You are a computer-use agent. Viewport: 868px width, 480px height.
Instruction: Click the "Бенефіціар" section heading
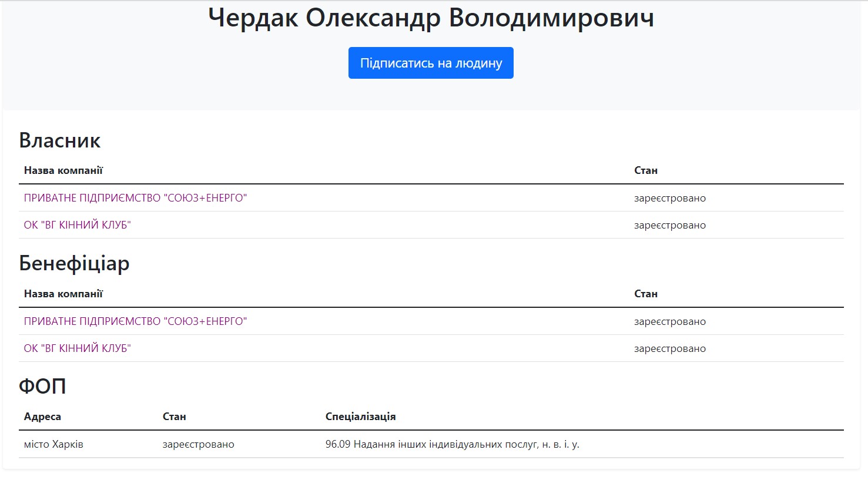(x=74, y=263)
